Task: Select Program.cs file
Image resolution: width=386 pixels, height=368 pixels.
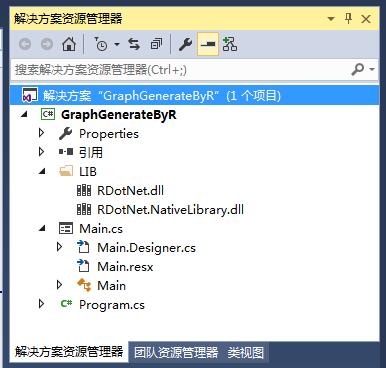Action: (112, 305)
